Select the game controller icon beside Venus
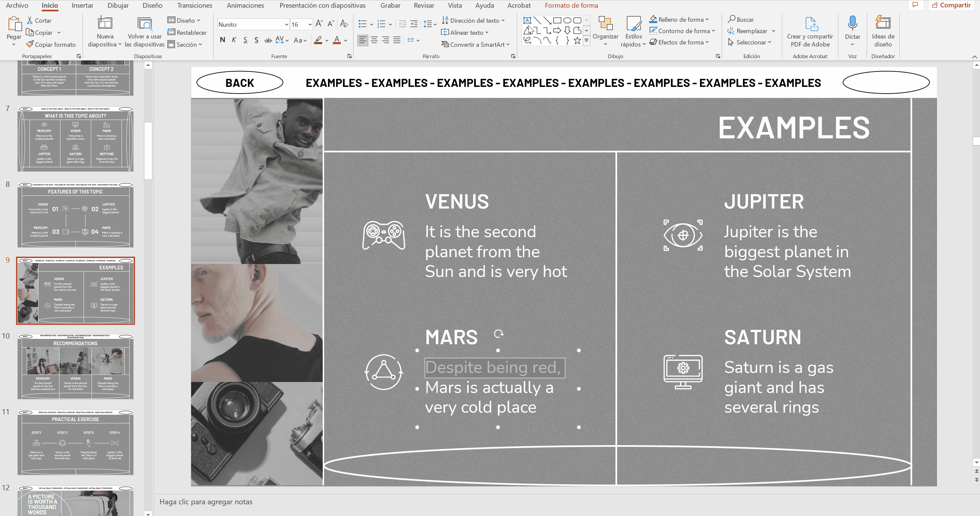Viewport: 980px width, 516px height. click(x=384, y=235)
